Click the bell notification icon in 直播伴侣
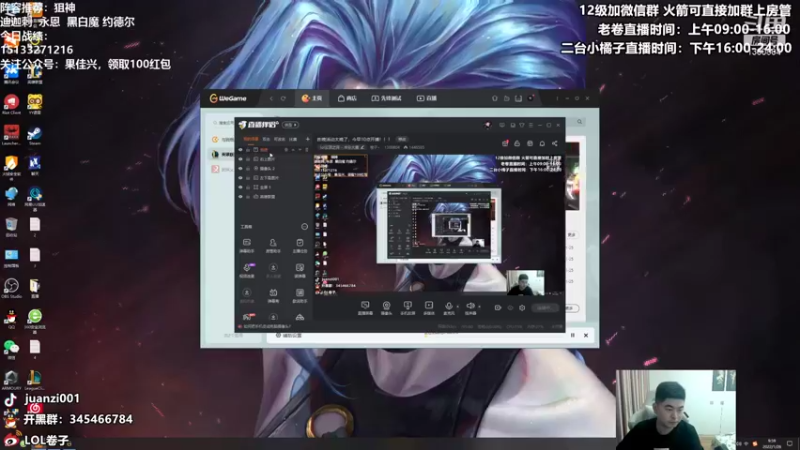800x450 pixels. click(x=542, y=144)
